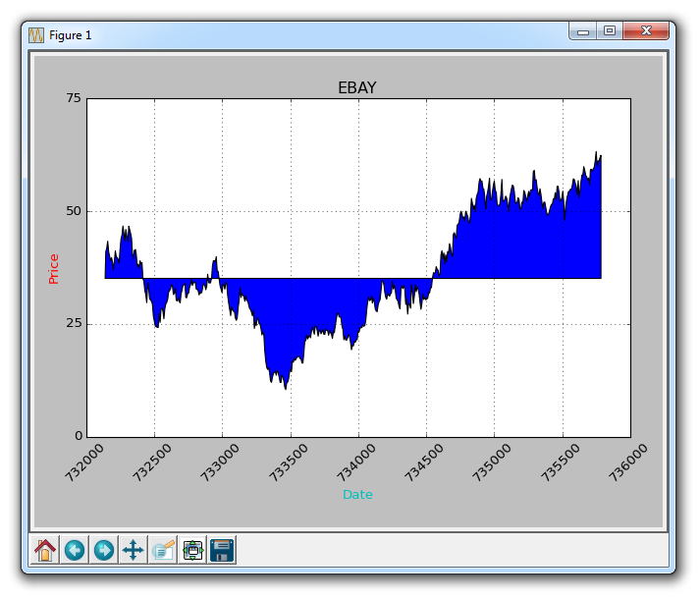Click the Home reset view icon
The width and height of the screenshot is (700, 600).
tap(45, 550)
